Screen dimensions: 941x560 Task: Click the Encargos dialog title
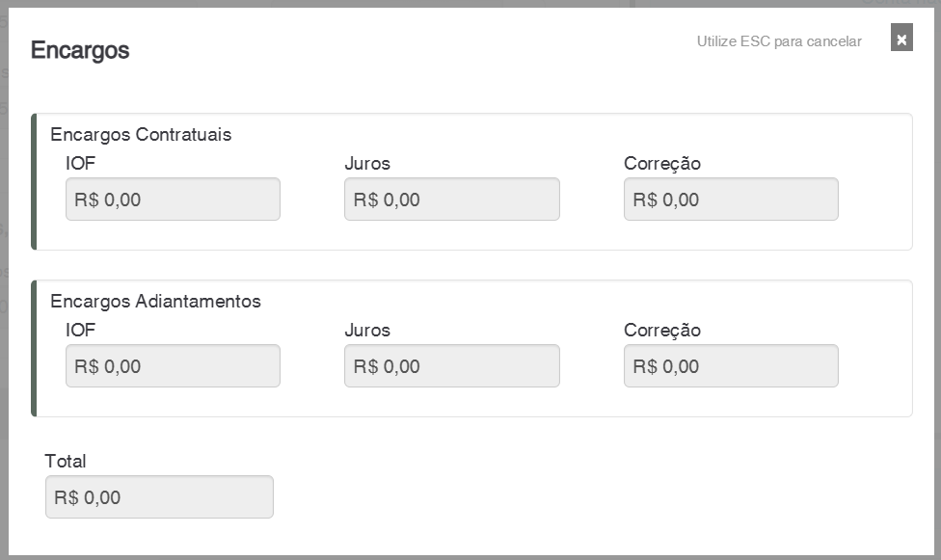[80, 50]
